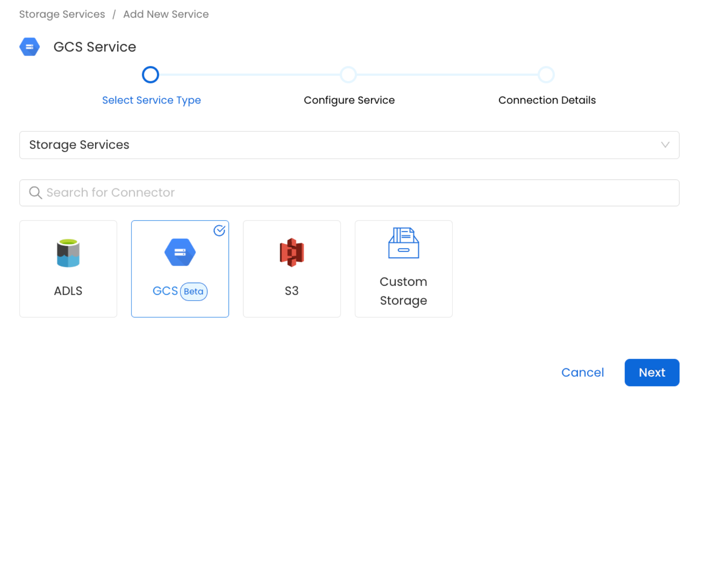Select the ADLS connector icon
Image resolution: width=701 pixels, height=588 pixels.
tap(68, 253)
